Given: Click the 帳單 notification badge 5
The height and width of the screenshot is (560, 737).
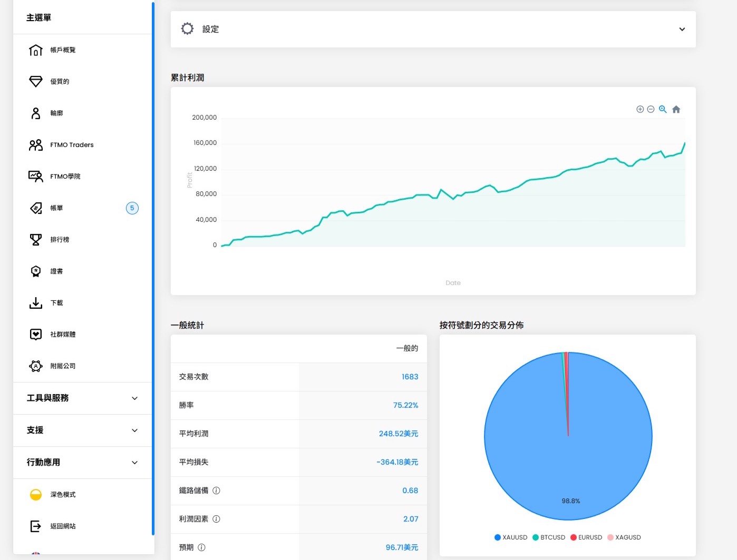Looking at the screenshot, I should coord(132,208).
